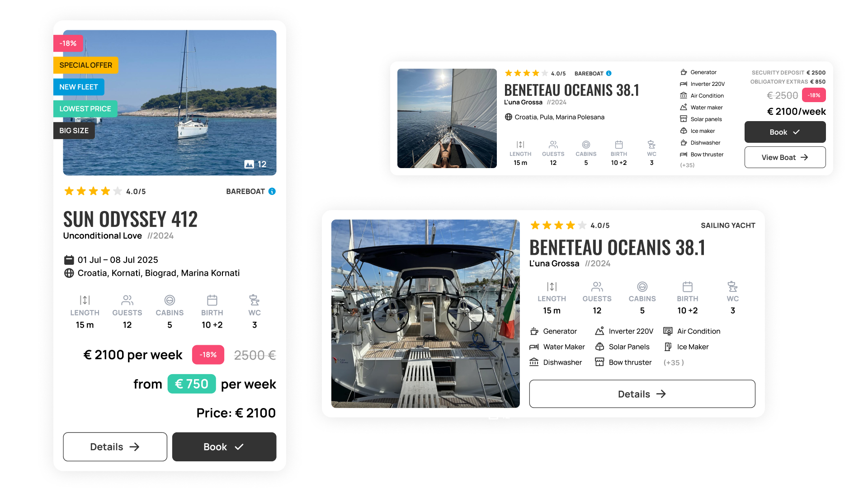Click the BENETEAU OCEANIS 38.1 title on Pula card
The width and height of the screenshot is (868, 488).
click(572, 90)
